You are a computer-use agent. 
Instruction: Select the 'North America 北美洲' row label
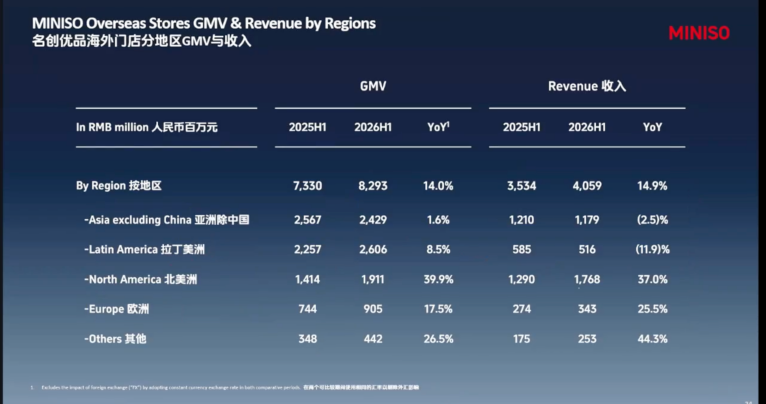click(x=140, y=279)
